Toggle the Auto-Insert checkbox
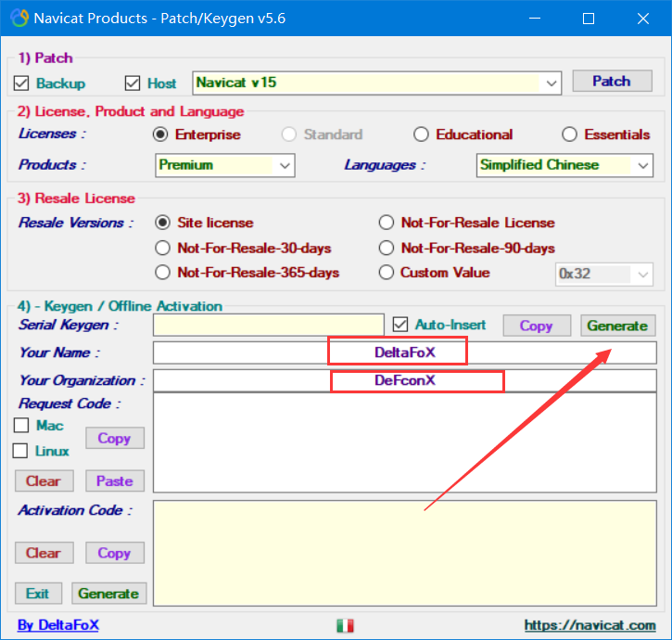This screenshot has height=640, width=672. [x=400, y=325]
